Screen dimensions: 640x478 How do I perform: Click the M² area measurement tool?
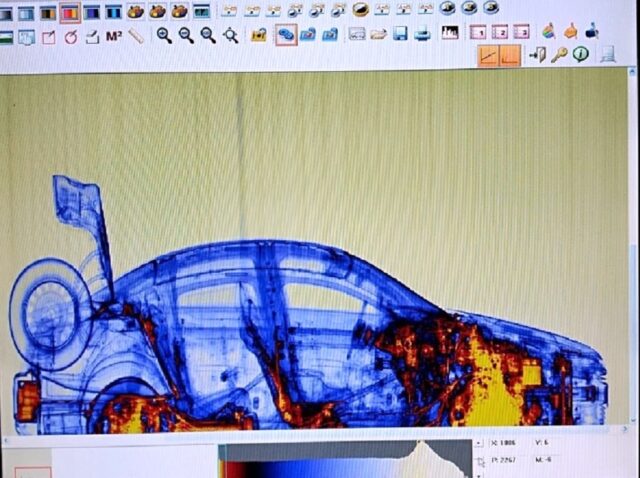(x=114, y=37)
